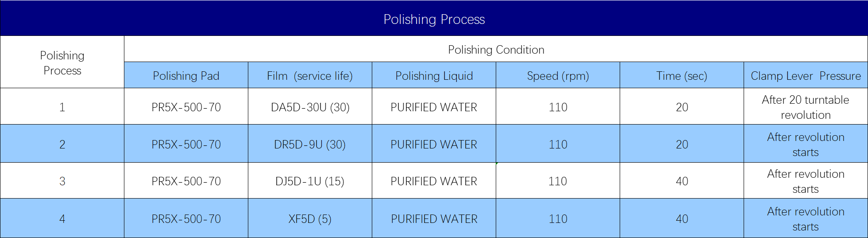Click the Time (sec) column header
The image size is (868, 238).
click(682, 76)
